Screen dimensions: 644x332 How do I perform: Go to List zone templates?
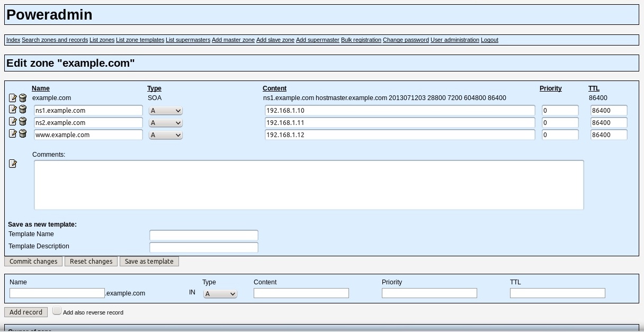140,40
